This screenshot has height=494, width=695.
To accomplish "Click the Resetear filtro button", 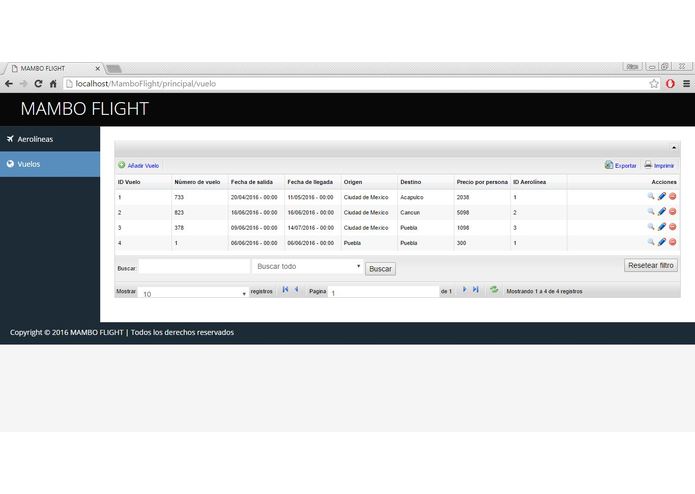I will (651, 265).
